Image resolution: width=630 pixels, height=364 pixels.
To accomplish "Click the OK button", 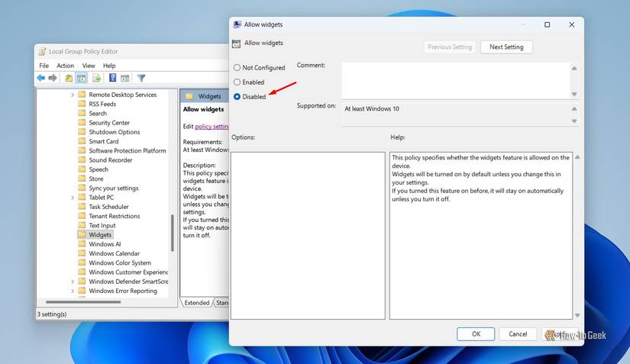I will 476,334.
